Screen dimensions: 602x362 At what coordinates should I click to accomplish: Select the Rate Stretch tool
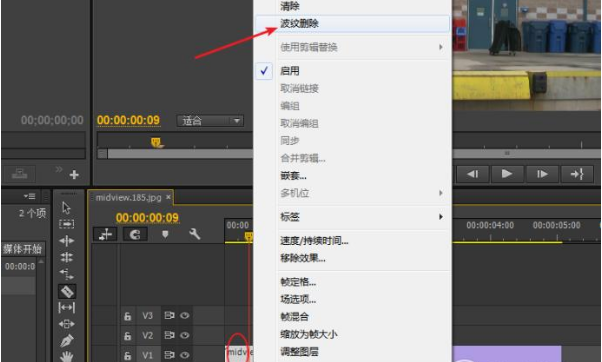click(66, 274)
